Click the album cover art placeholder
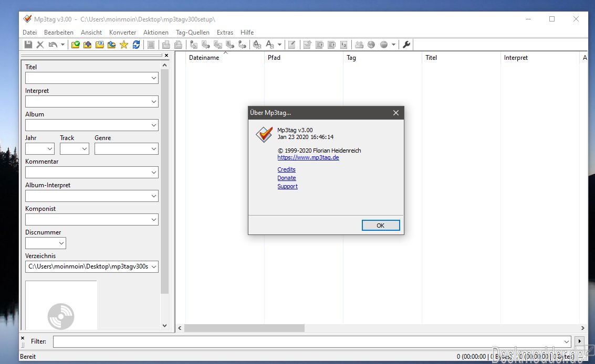 (61, 305)
